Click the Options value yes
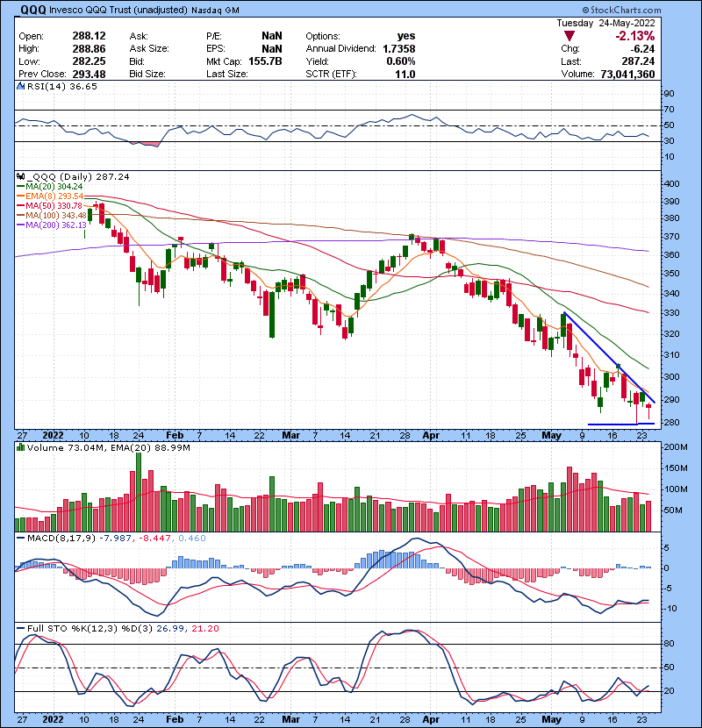The width and height of the screenshot is (702, 728). pyautogui.click(x=406, y=36)
